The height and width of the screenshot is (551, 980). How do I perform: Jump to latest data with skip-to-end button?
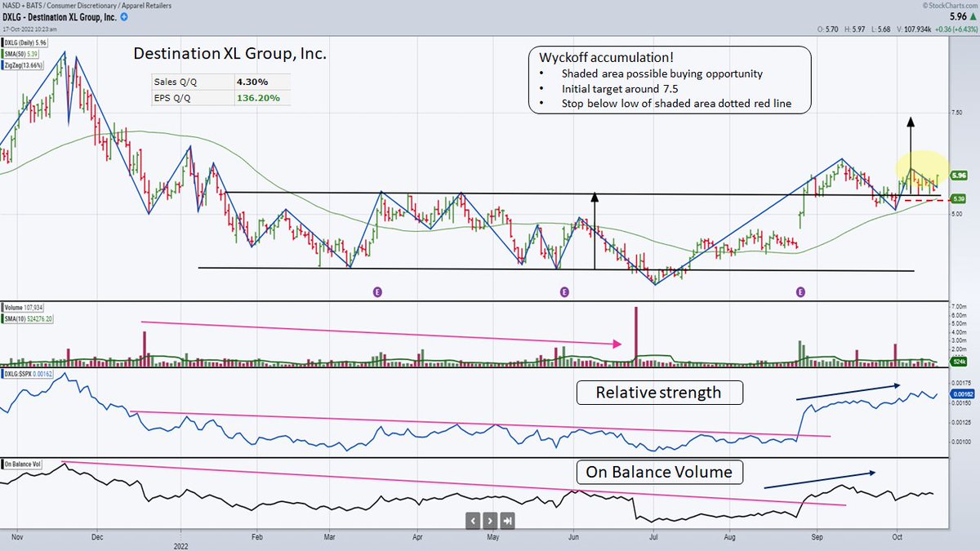pyautogui.click(x=507, y=519)
